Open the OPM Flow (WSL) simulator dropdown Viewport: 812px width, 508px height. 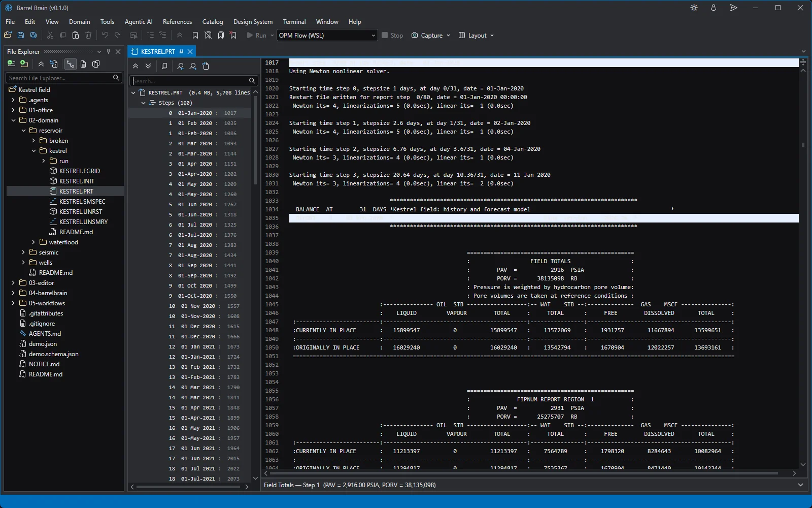pos(327,35)
